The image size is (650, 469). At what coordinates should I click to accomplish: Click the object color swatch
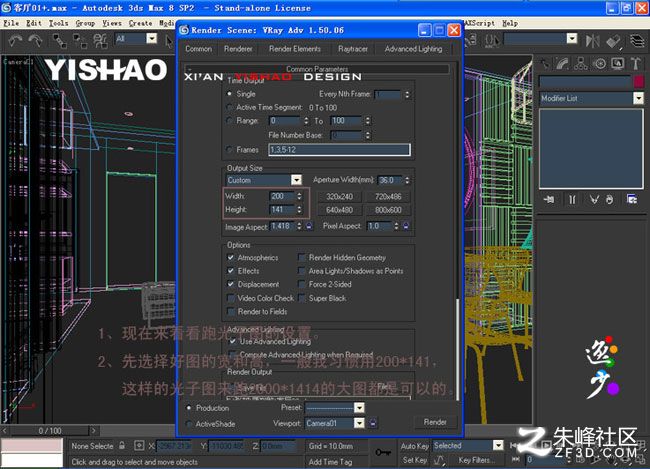tap(638, 81)
